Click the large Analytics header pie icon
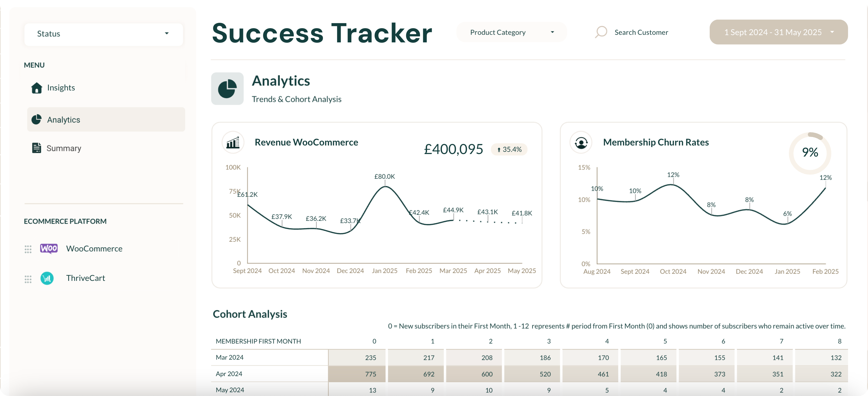This screenshot has height=396, width=868. coord(227,89)
